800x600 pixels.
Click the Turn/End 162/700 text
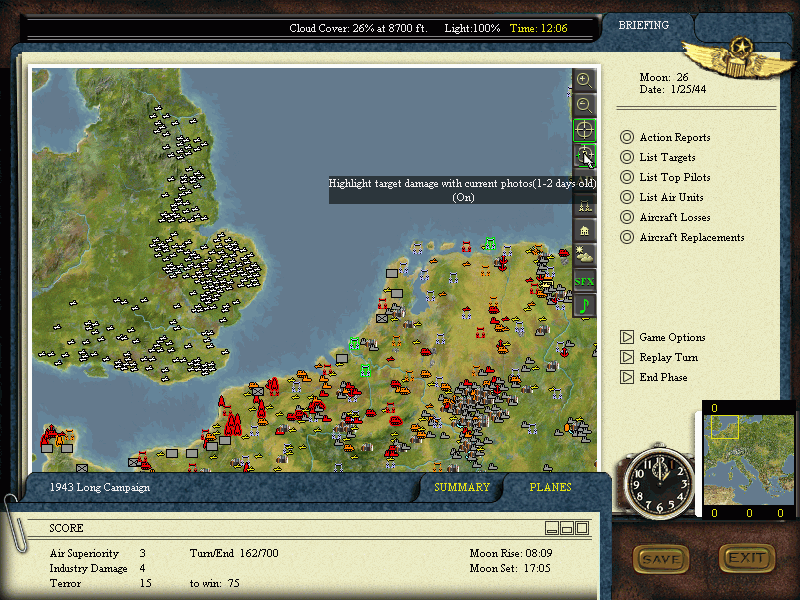click(x=234, y=553)
